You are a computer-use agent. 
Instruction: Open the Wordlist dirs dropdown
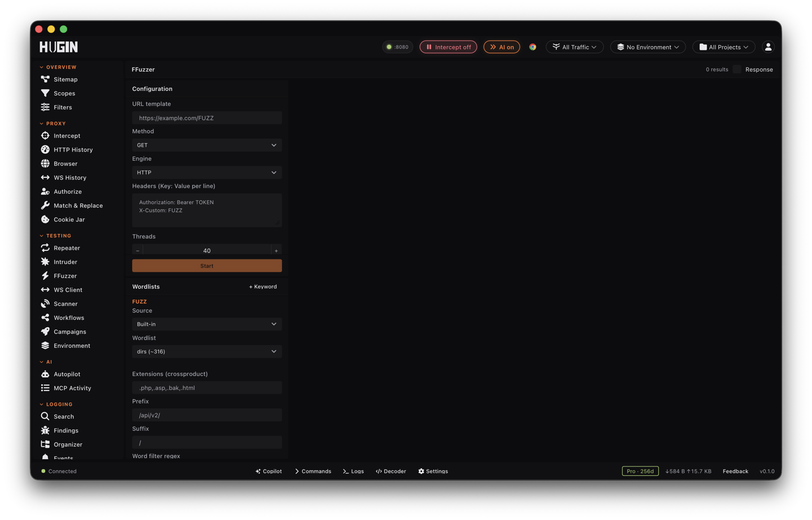207,351
